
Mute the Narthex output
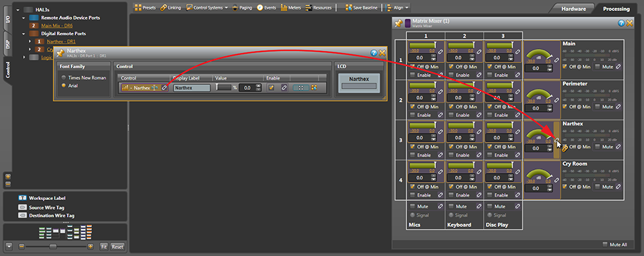coord(597,147)
